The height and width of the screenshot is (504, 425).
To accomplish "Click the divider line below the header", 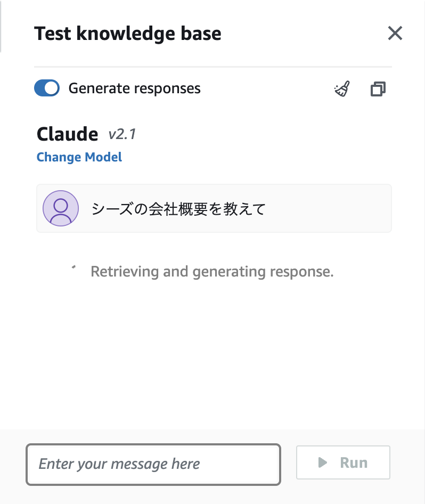I will coord(213,67).
